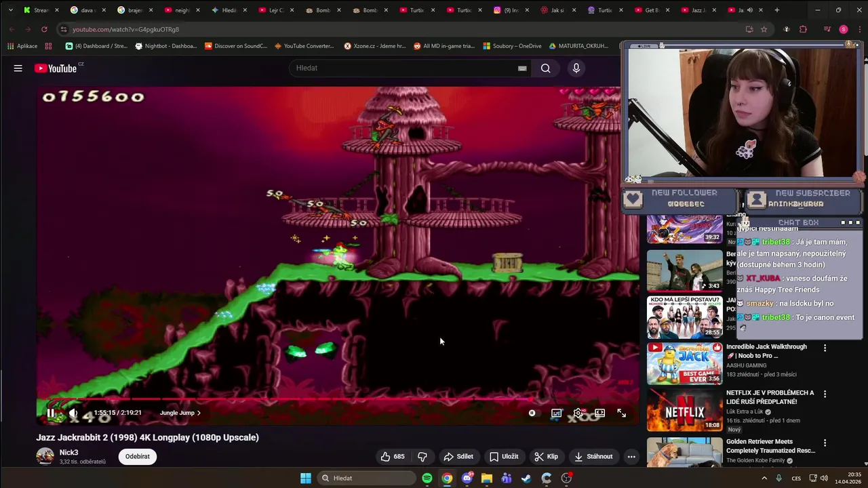Switch to the Instagram (9) tab
The image size is (868, 488).
510,10
